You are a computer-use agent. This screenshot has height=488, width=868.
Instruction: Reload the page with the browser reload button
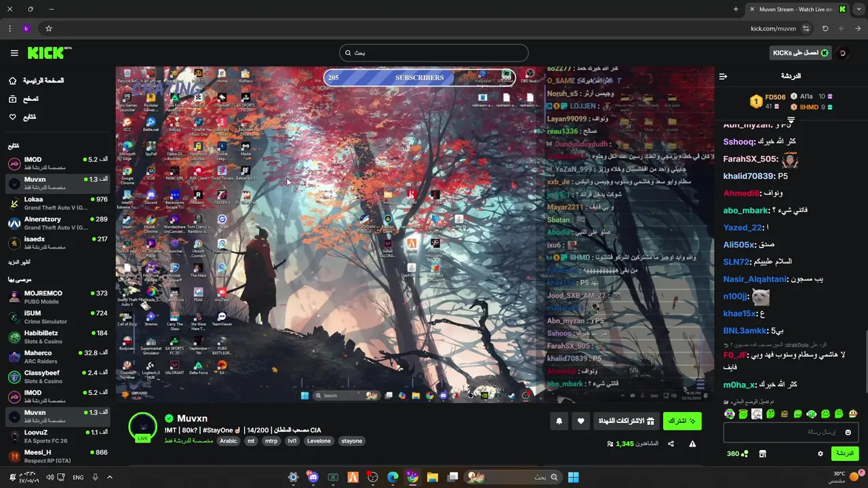[825, 28]
